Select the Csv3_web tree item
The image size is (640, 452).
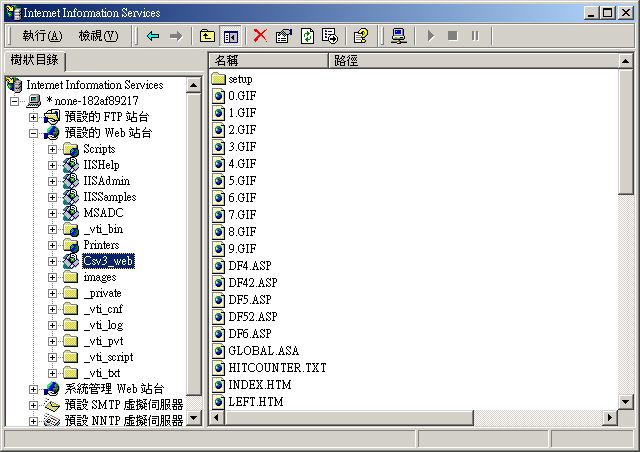pos(108,261)
